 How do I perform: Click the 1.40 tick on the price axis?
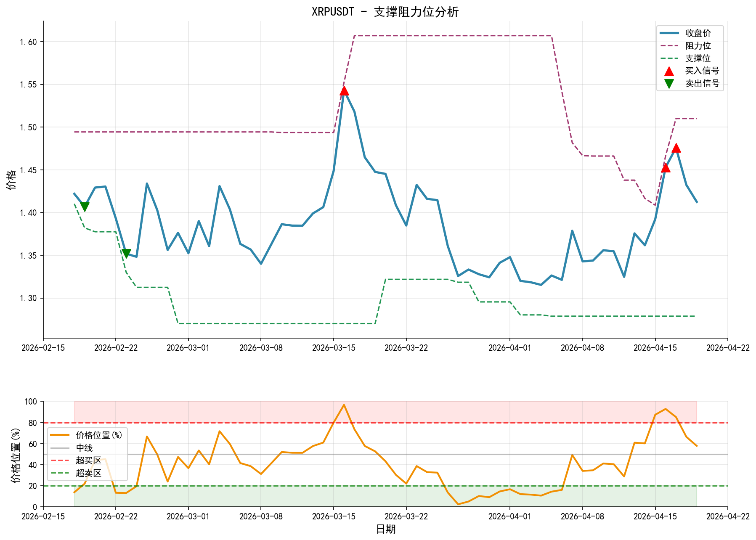click(x=28, y=213)
